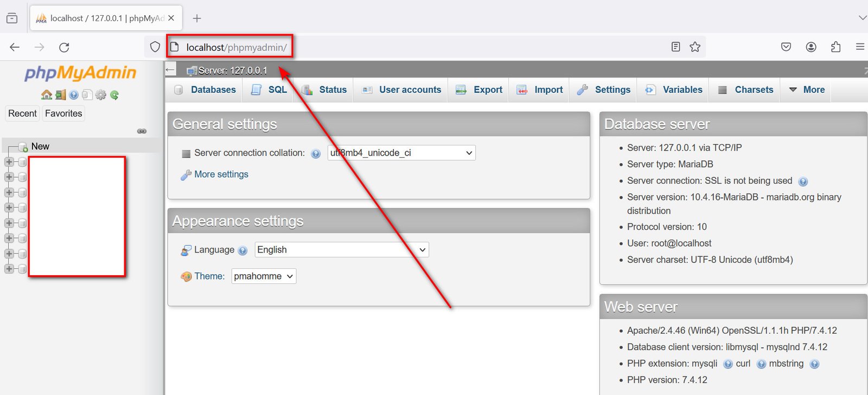Open browser extensions puzzle icon
The height and width of the screenshot is (395, 868).
point(836,47)
